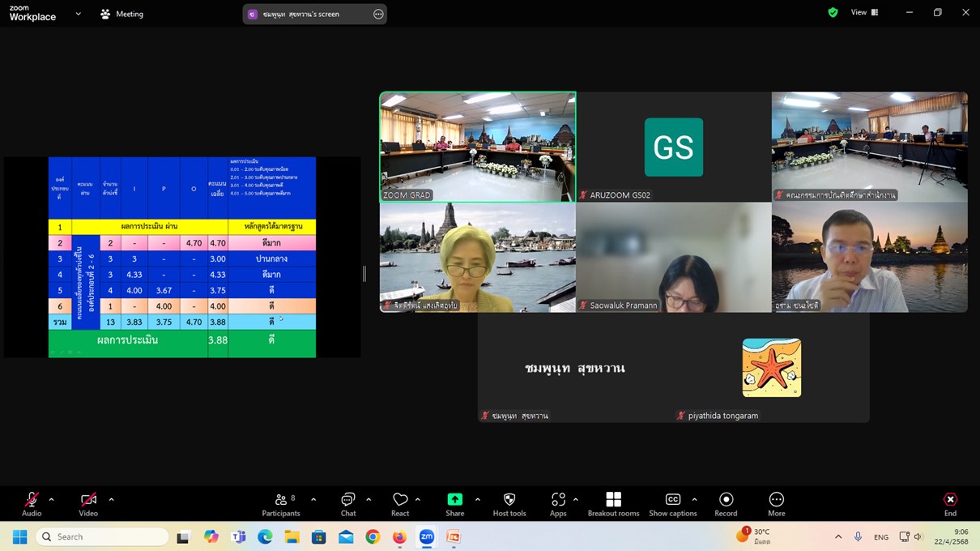Open the Apps menu
Viewport: 980px width, 551px height.
(x=558, y=504)
